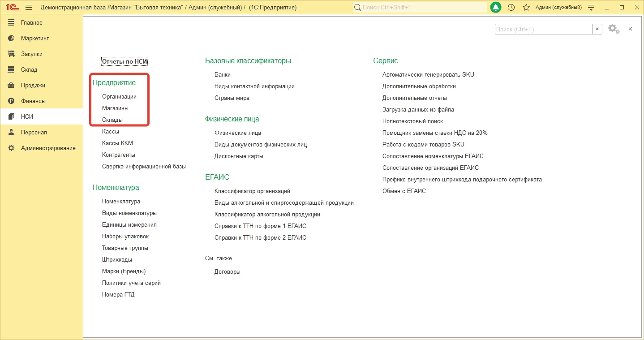The image size is (644, 340).
Task: Open Организации list
Action: pos(119,97)
